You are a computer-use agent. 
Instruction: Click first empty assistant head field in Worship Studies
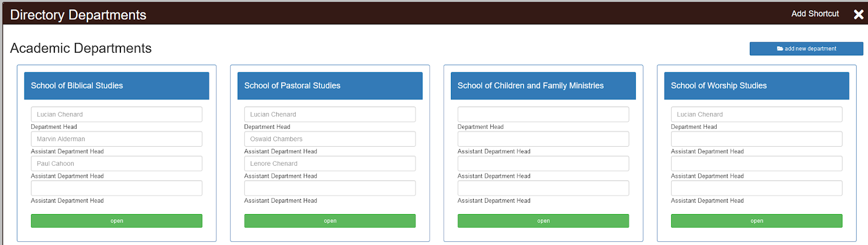point(756,139)
